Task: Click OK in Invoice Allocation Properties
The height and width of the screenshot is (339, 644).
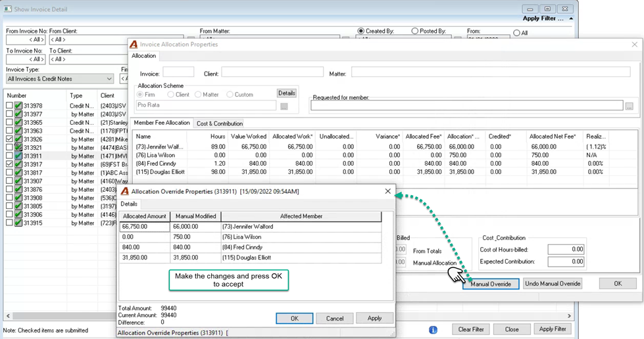Action: coord(618,284)
